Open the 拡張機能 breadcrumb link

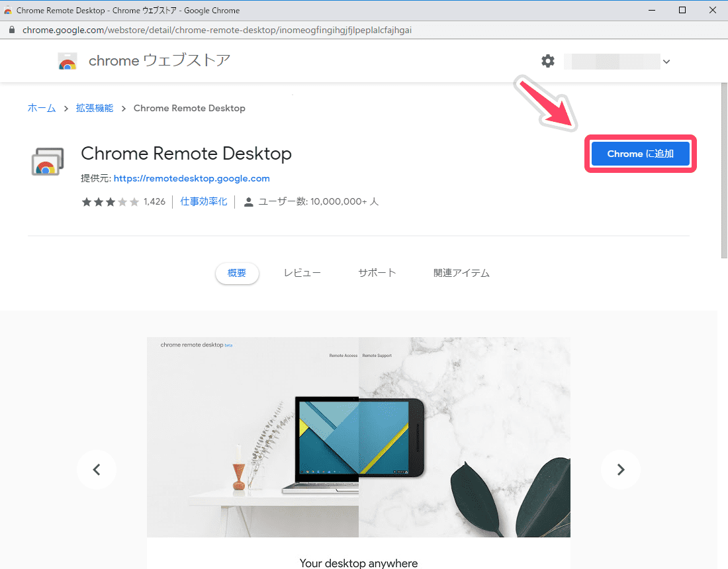click(x=95, y=108)
